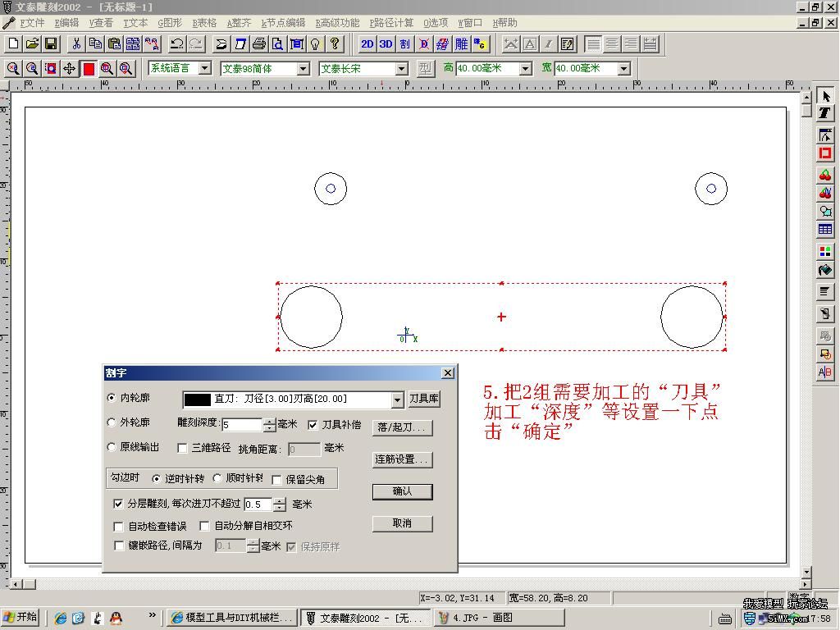Screen dimensions: 840x630
Task: Select the 外轮廓 radio option
Action: 112,422
